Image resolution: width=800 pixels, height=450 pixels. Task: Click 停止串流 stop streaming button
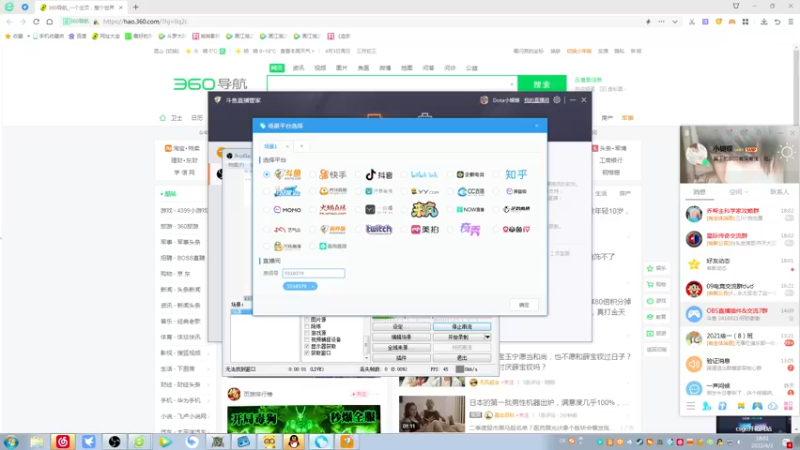(x=462, y=327)
